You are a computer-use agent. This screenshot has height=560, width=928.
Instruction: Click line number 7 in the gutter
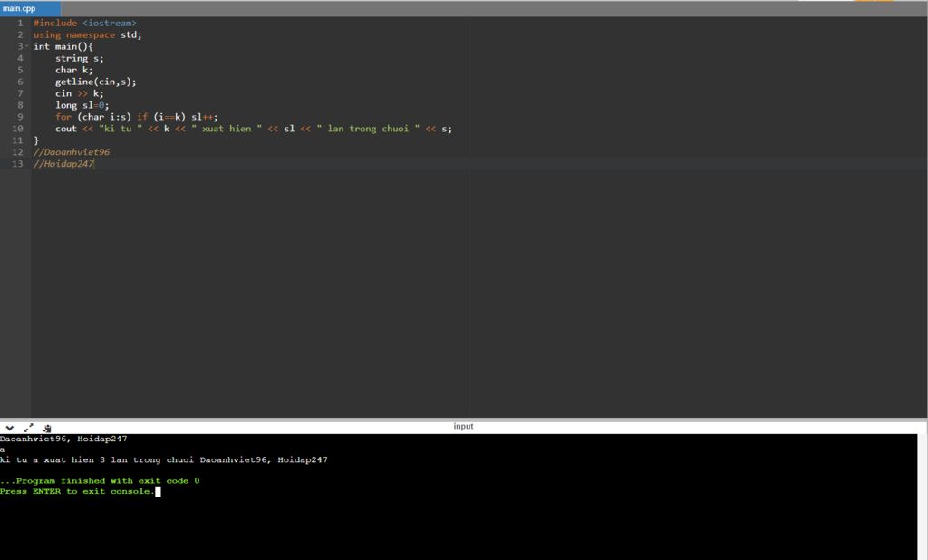tap(20, 93)
